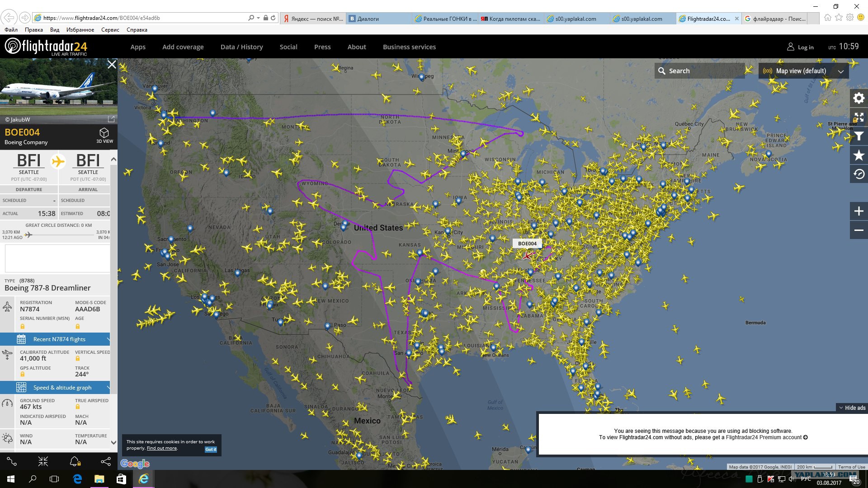Click the user icon beside Log in
The height and width of the screenshot is (488, 868).
790,47
